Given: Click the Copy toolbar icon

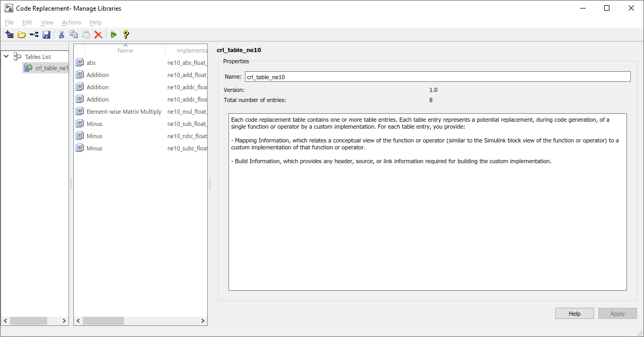Looking at the screenshot, I should pyautogui.click(x=73, y=35).
